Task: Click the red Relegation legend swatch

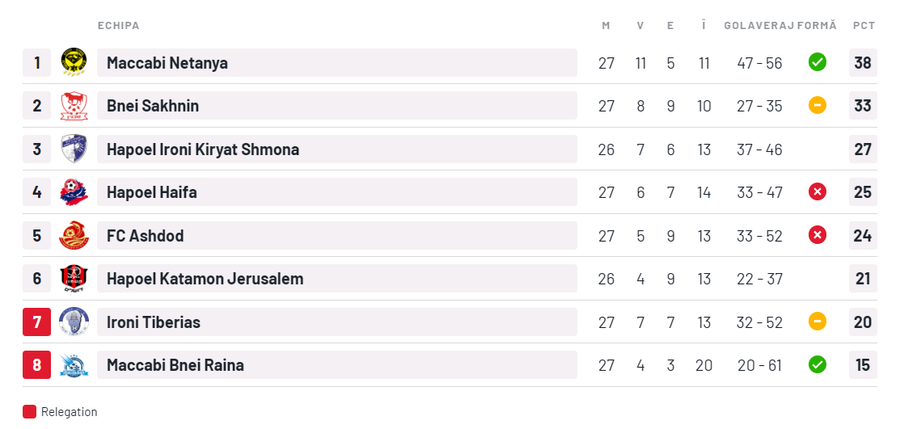Action: pyautogui.click(x=29, y=412)
